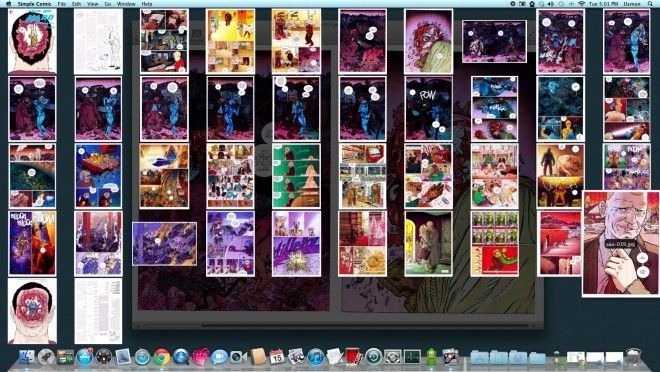This screenshot has width=660, height=372.
Task: Launch Launchpad rocket icon in Dock
Action: click(x=46, y=357)
